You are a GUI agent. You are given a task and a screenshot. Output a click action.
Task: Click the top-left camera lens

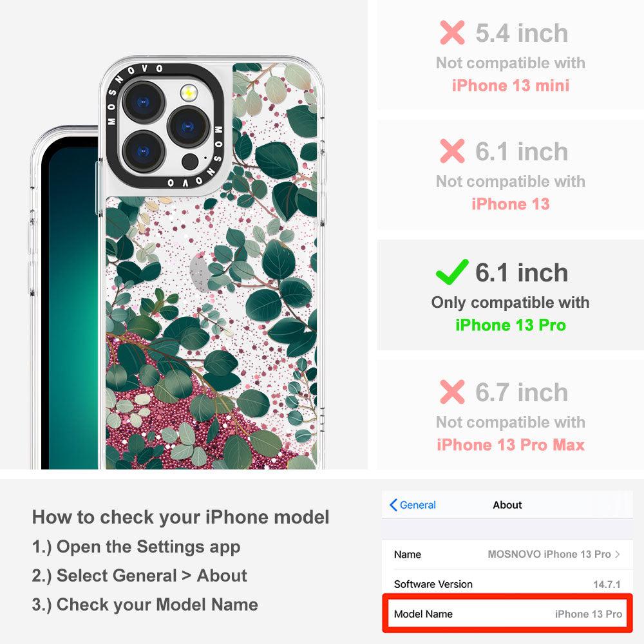(x=144, y=102)
